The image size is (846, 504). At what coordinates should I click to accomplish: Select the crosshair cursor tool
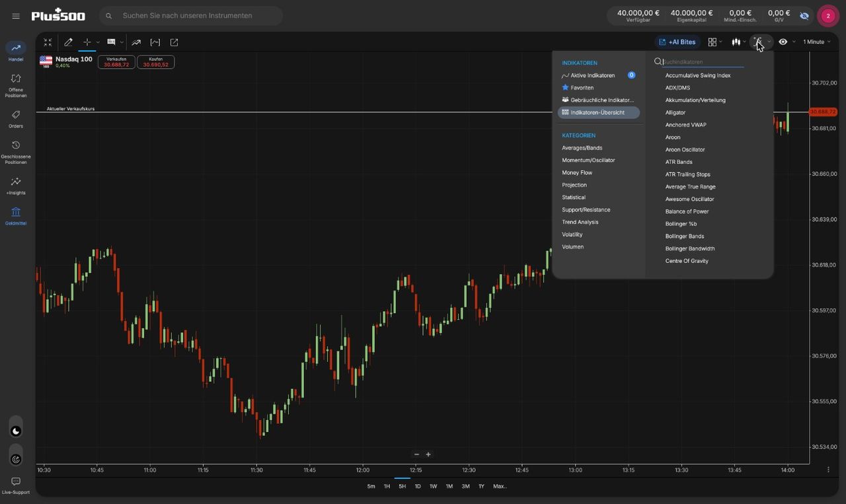coord(87,42)
